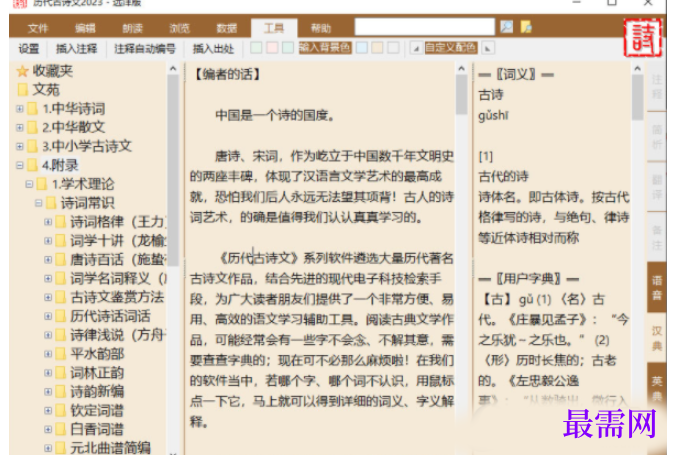This screenshot has height=455, width=675.
Task: Click the folder icon of 1.学术理论
Action: [x=42, y=184]
